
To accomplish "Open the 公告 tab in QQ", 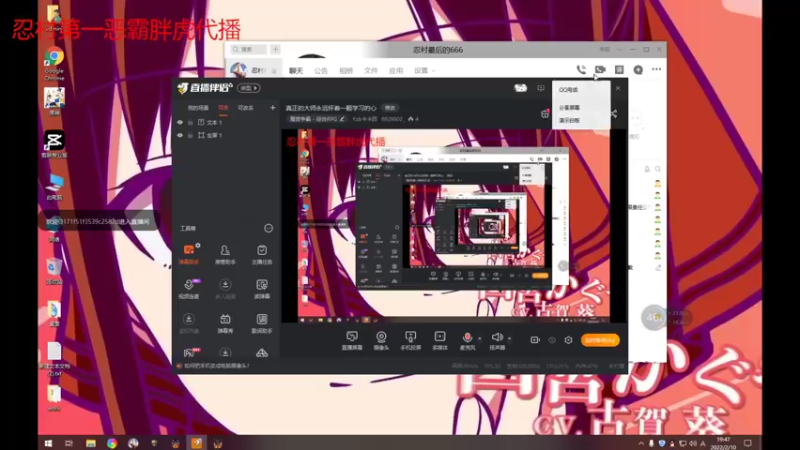I will [321, 71].
